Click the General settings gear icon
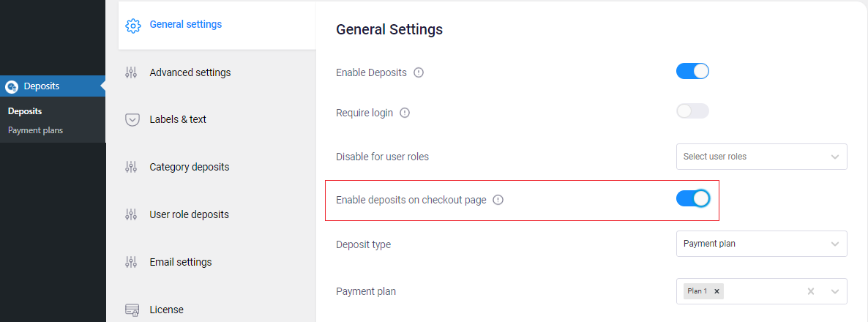 click(133, 26)
